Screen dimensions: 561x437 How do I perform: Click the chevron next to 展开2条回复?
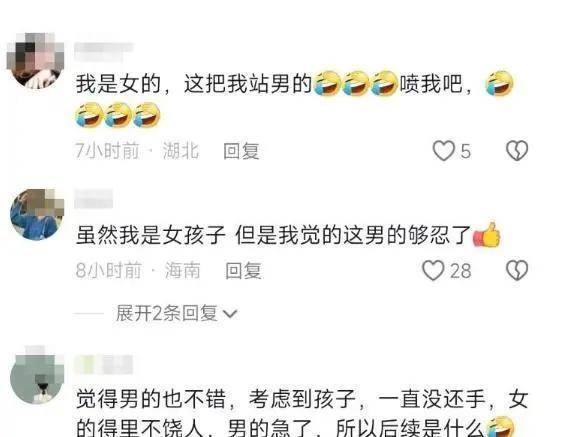229,314
